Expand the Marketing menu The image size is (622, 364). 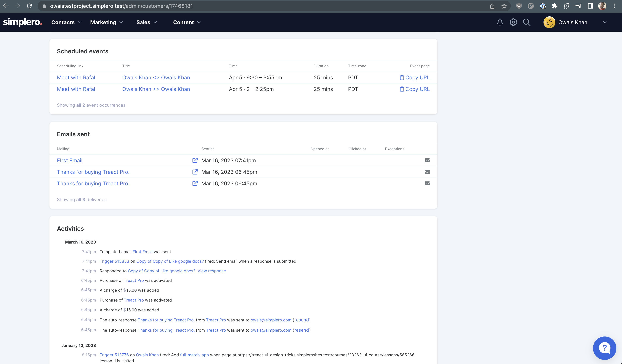click(x=106, y=22)
